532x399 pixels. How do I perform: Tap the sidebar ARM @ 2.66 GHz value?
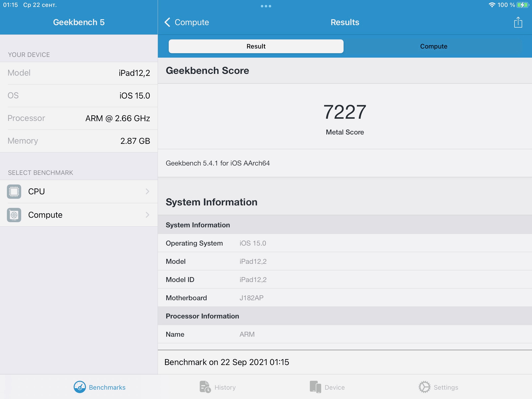(118, 118)
